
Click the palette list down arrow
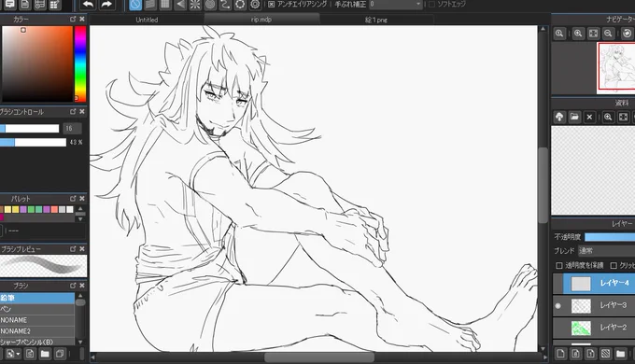[80, 219]
